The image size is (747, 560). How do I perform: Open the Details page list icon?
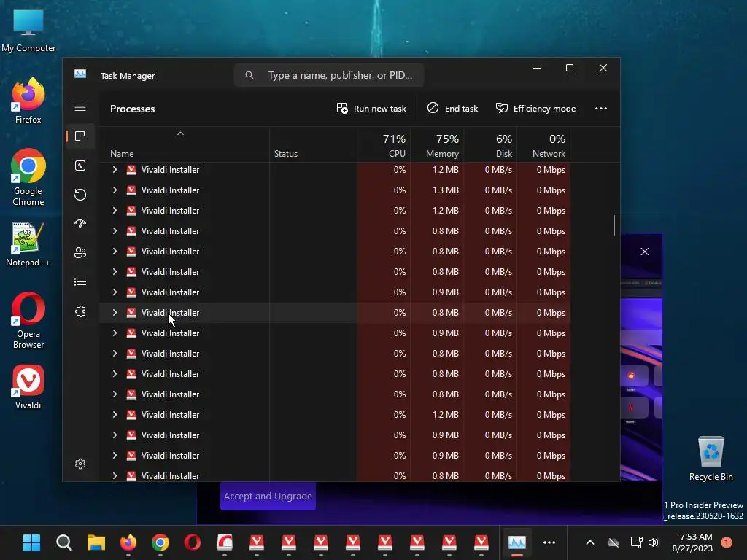(80, 282)
